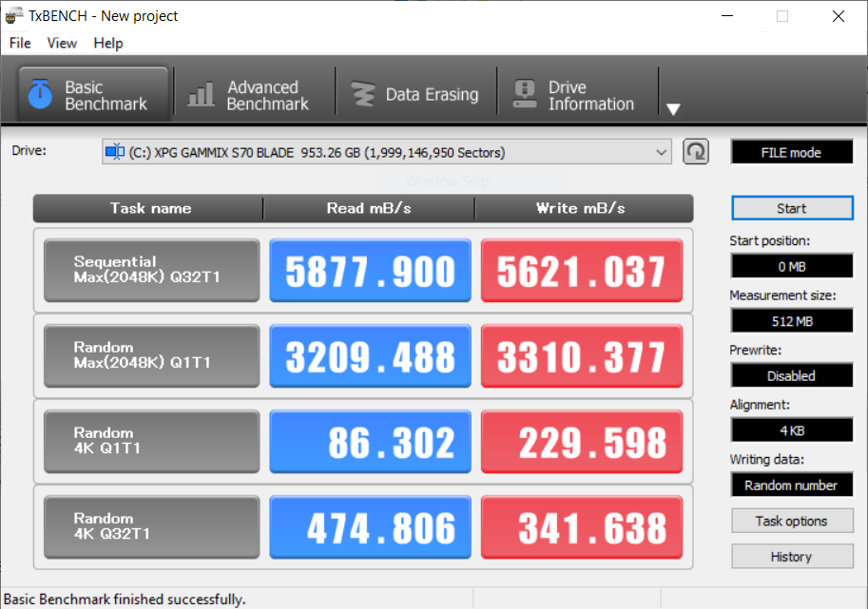Click the TxBENCH app icon in title bar
868x609 pixels.
(14, 16)
